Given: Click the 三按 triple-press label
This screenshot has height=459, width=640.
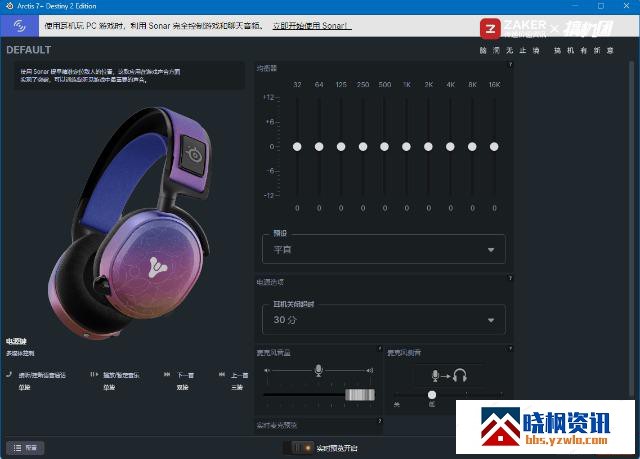Looking at the screenshot, I should 237,387.
